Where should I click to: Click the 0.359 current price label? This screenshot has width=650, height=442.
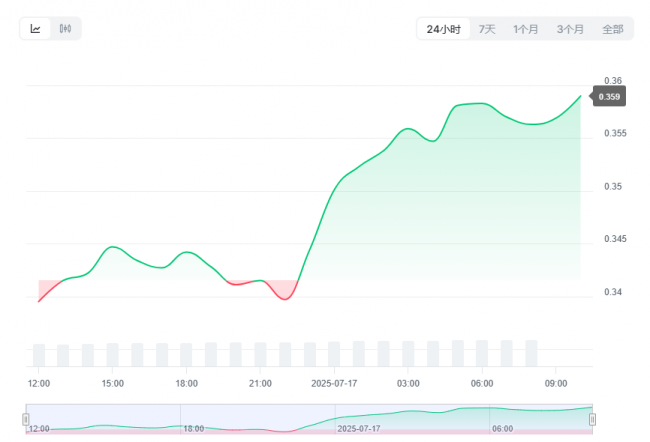pyautogui.click(x=609, y=97)
